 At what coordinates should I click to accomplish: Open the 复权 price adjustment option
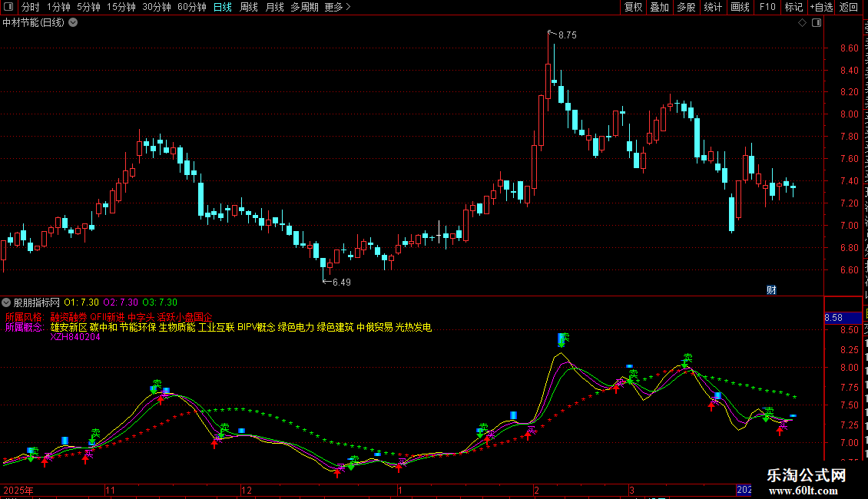[x=633, y=7]
